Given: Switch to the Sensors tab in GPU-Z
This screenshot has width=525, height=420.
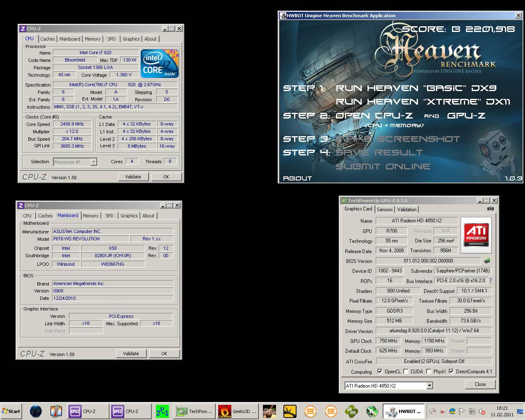Looking at the screenshot, I should (x=385, y=209).
